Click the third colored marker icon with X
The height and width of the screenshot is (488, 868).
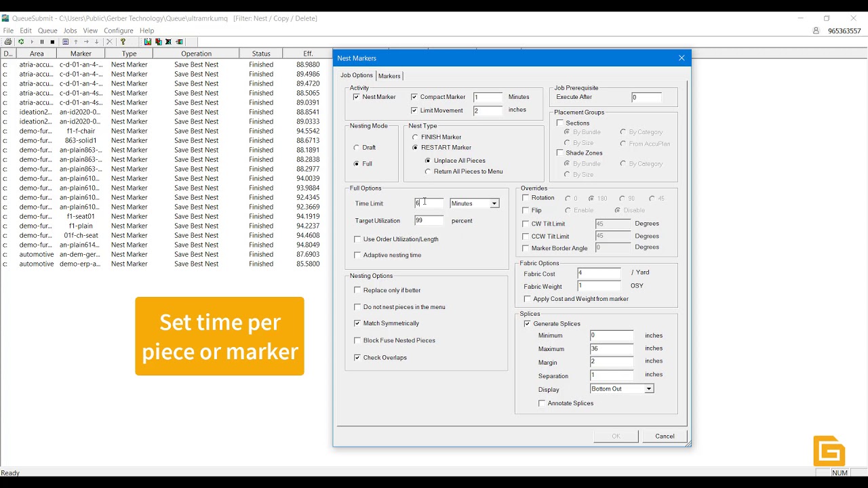168,42
